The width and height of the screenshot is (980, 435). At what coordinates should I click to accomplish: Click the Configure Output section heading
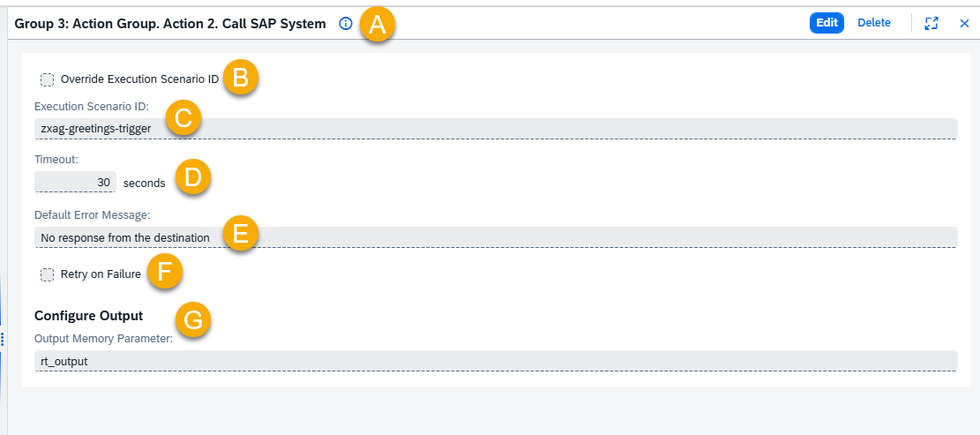tap(89, 316)
